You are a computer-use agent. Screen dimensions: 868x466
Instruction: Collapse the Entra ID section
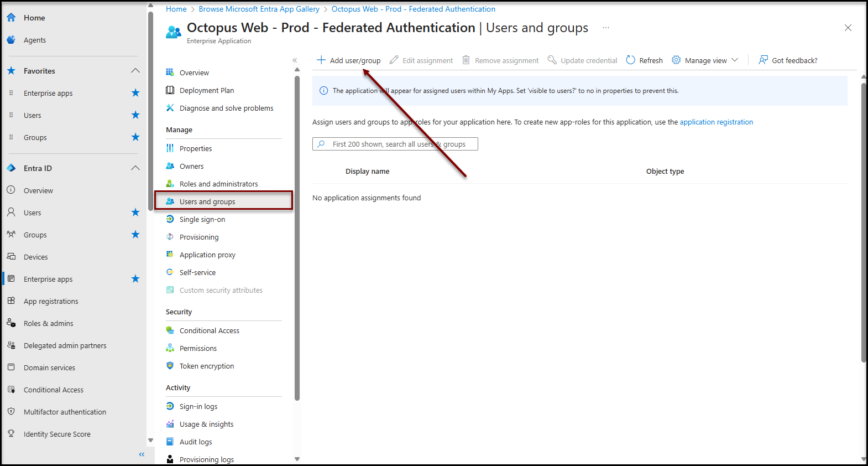(135, 168)
